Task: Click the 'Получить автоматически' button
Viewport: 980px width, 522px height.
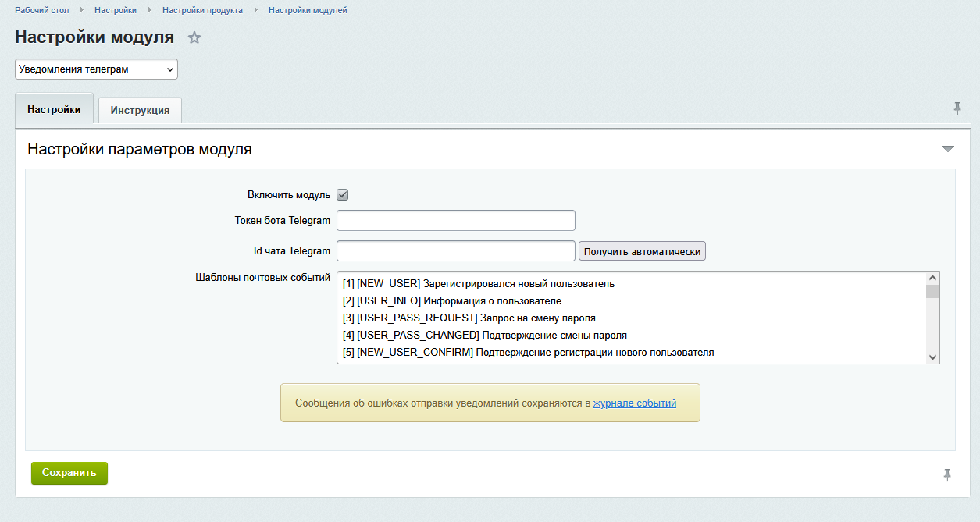Action: tap(642, 251)
